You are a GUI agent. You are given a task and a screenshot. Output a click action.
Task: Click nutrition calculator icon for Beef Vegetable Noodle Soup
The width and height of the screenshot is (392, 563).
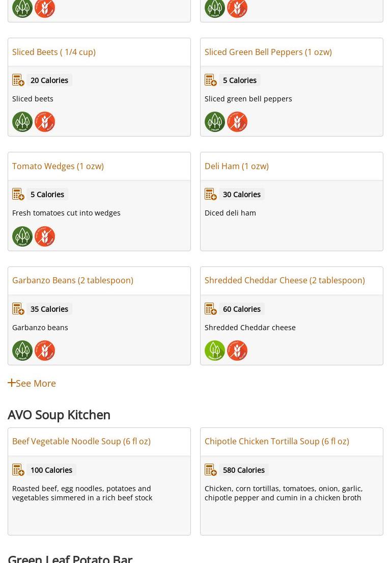point(18,470)
